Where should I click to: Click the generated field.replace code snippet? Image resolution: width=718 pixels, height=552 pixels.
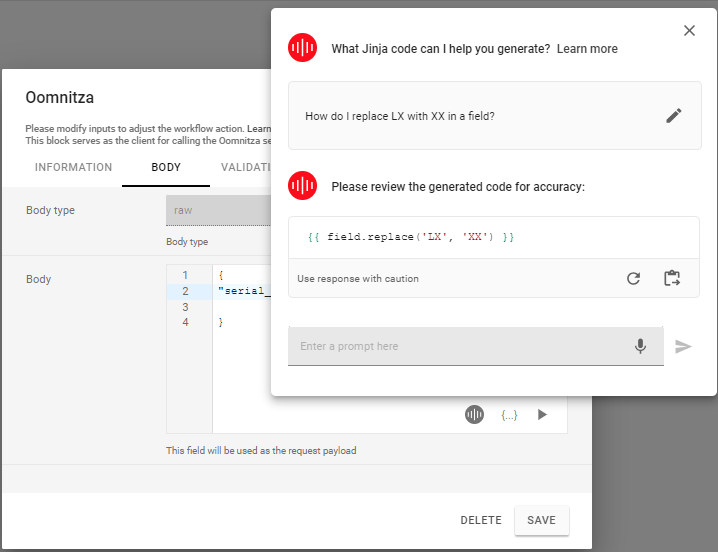tap(412, 237)
